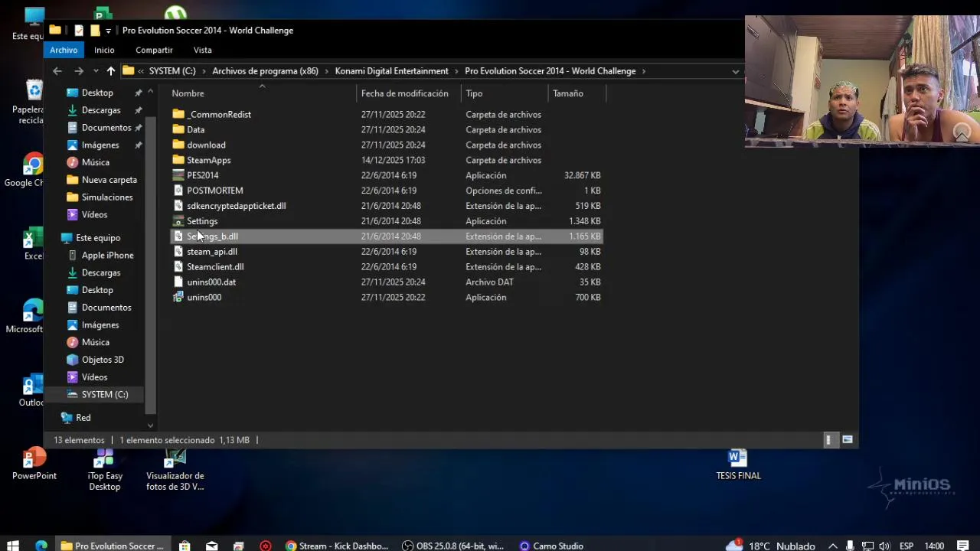The image size is (980, 551).
Task: Open Stream - Kick Dashboard Chrome taskbar window
Action: click(x=335, y=546)
